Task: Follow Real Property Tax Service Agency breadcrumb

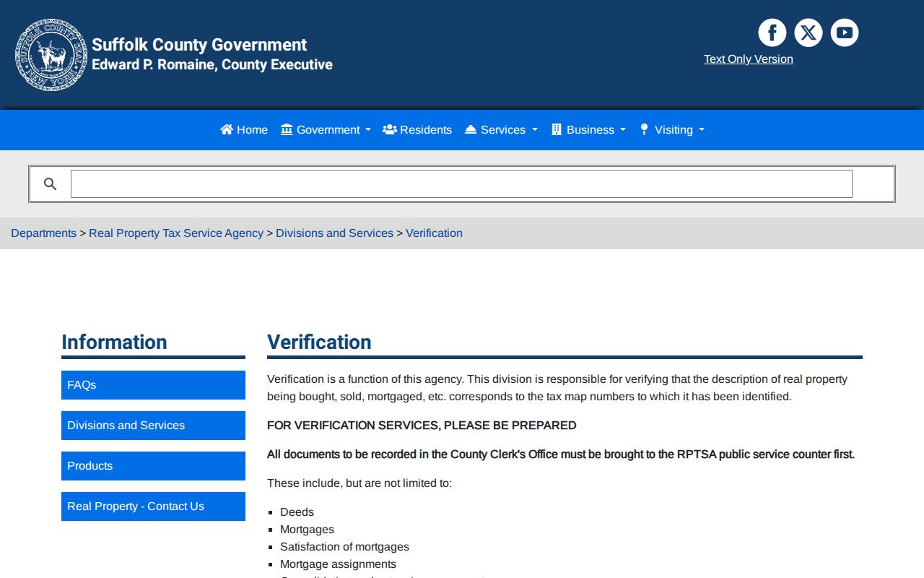Action: coord(176,233)
